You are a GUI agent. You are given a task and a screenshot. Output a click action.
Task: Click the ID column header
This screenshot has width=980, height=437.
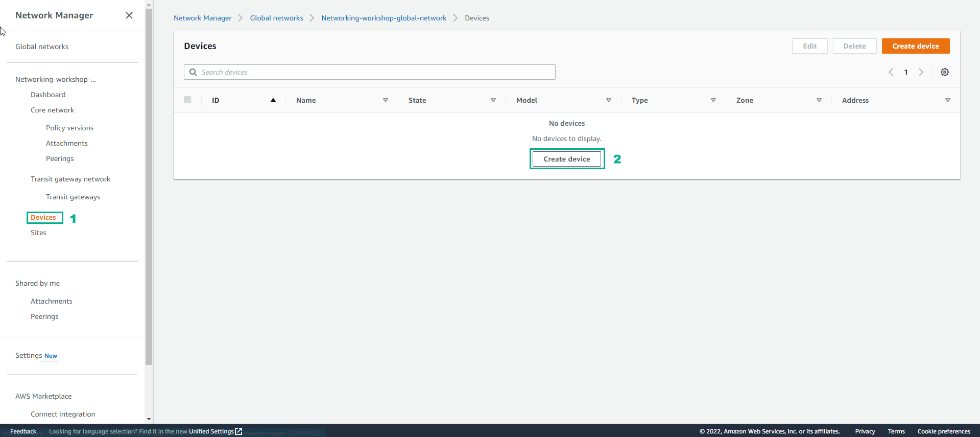pos(216,100)
